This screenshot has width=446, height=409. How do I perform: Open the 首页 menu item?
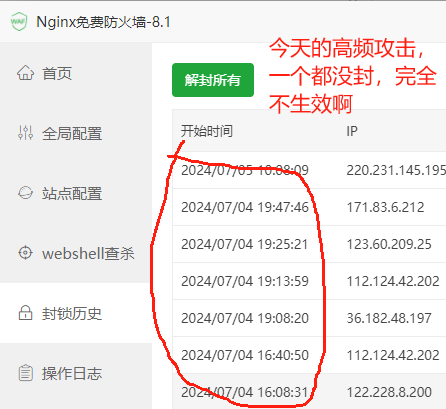(76, 73)
